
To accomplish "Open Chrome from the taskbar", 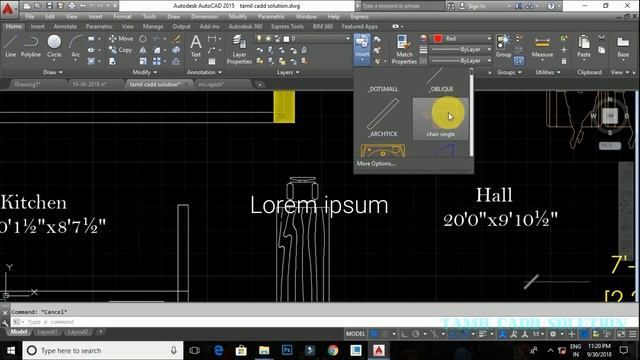I will click(333, 351).
